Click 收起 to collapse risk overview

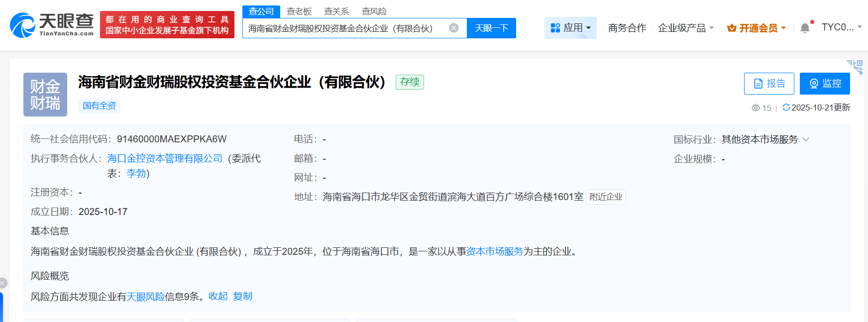(218, 296)
